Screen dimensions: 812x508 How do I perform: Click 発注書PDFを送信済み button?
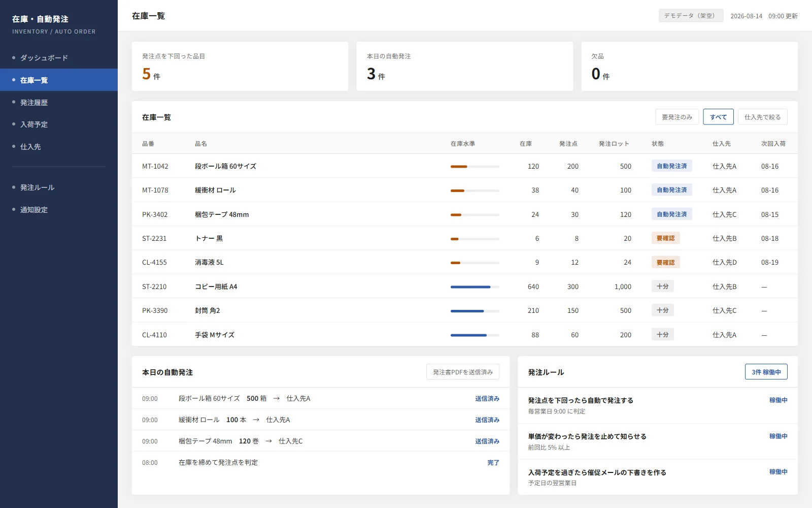(x=463, y=372)
